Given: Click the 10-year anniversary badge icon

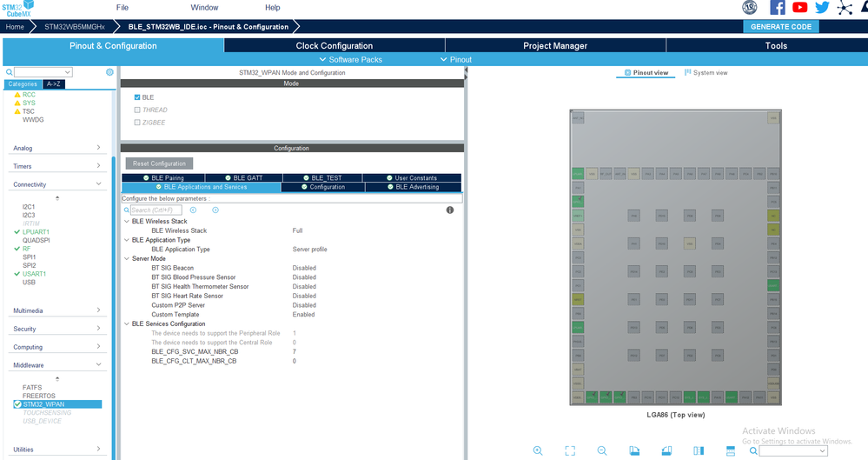Looking at the screenshot, I should (x=750, y=7).
